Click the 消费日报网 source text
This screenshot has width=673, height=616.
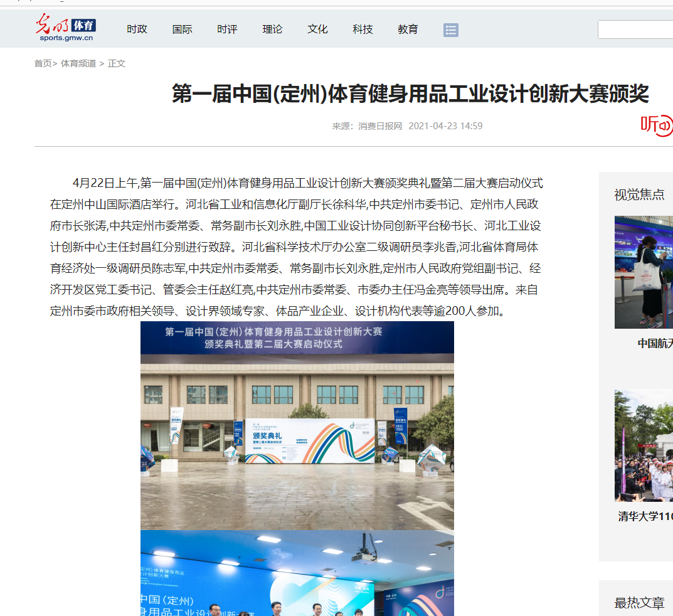[x=380, y=126]
